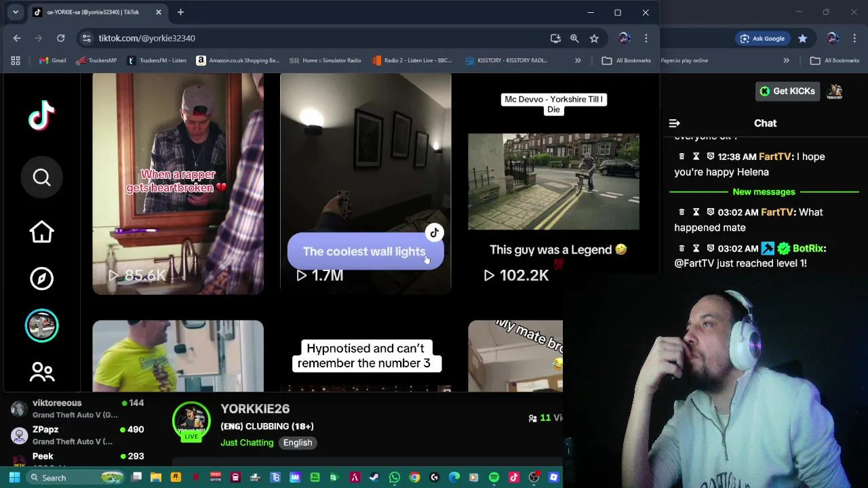This screenshot has height=488, width=868.
Task: Expand tab search dropdown arrow
Action: click(15, 12)
